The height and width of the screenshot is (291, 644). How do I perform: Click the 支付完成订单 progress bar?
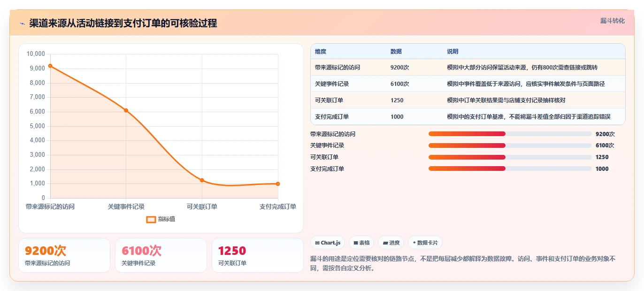tap(510, 168)
